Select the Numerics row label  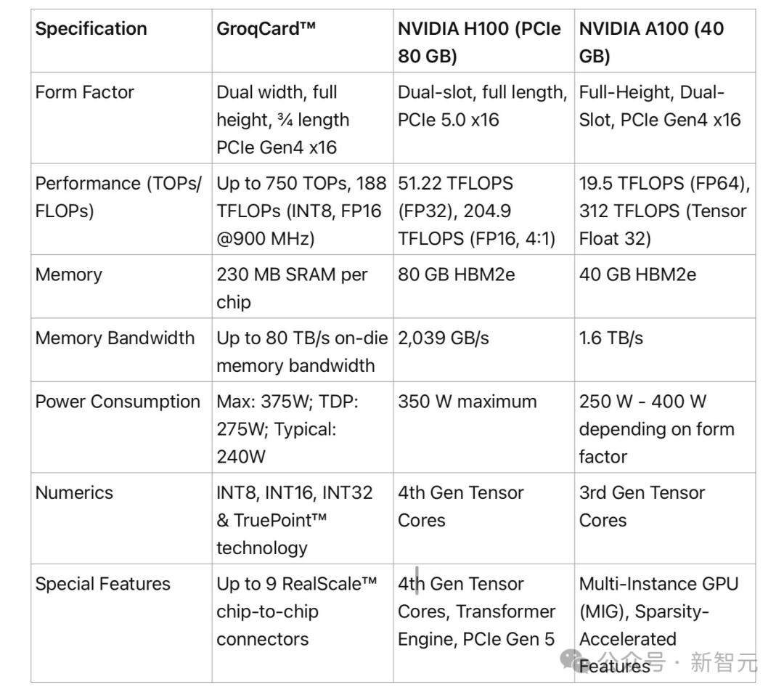pyautogui.click(x=74, y=492)
